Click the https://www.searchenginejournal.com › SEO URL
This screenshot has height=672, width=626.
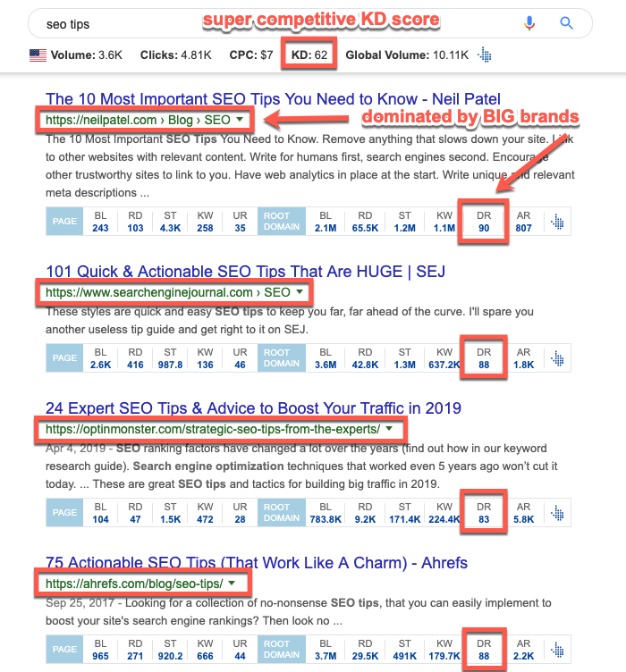pyautogui.click(x=168, y=292)
